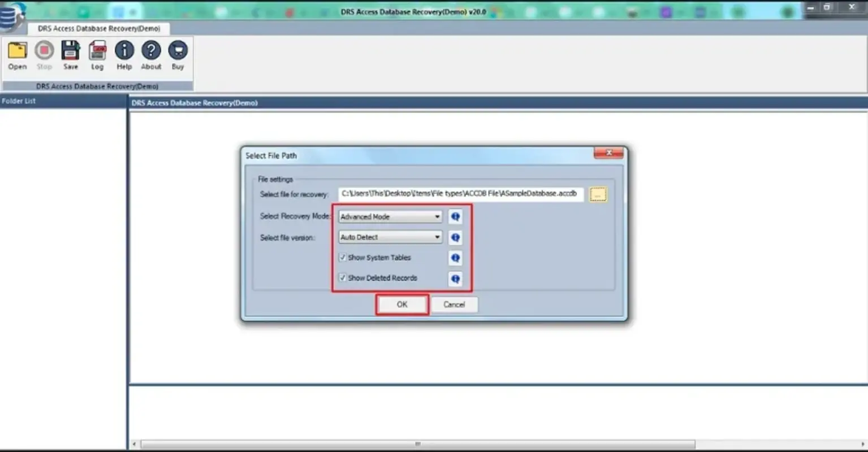Viewport: 868px width, 452px height.
Task: Disable Show Deleted Records
Action: (x=342, y=277)
